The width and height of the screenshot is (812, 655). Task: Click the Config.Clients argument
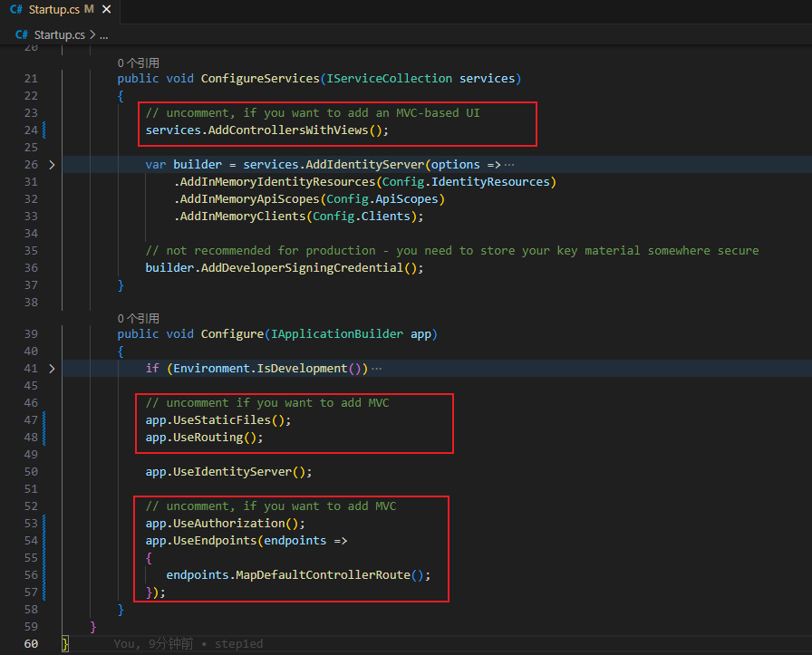[x=362, y=216]
